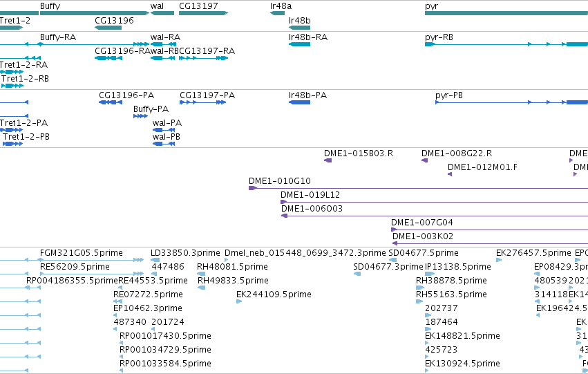This screenshot has width=588, height=374.
Task: Click EST FGM321G05.5prime
Action: [x=91, y=260]
